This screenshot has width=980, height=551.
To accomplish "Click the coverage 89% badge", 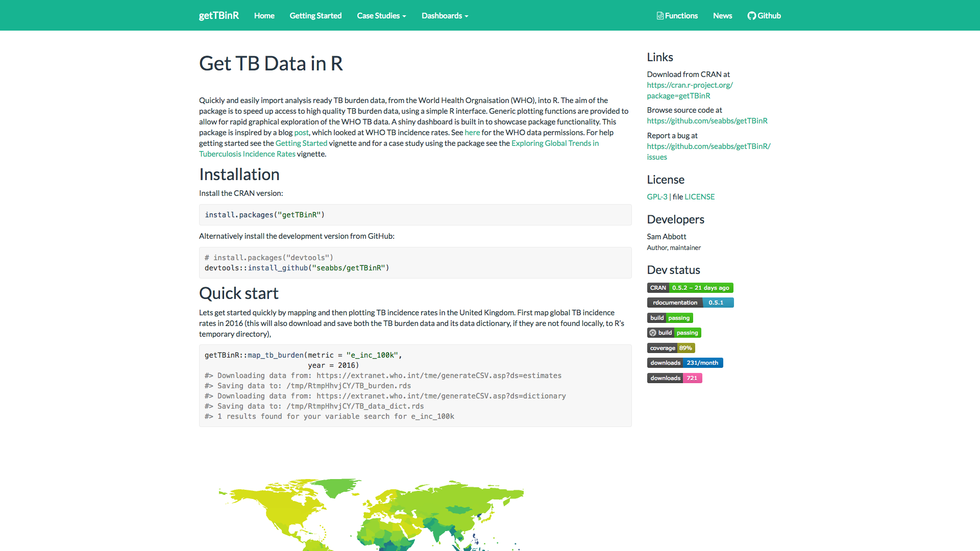I will (671, 348).
